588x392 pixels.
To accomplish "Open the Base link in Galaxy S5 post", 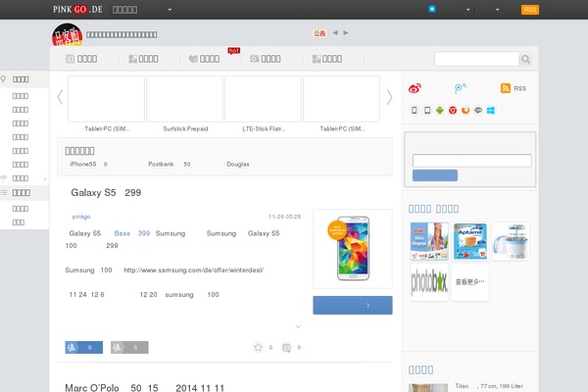I will (x=122, y=233).
